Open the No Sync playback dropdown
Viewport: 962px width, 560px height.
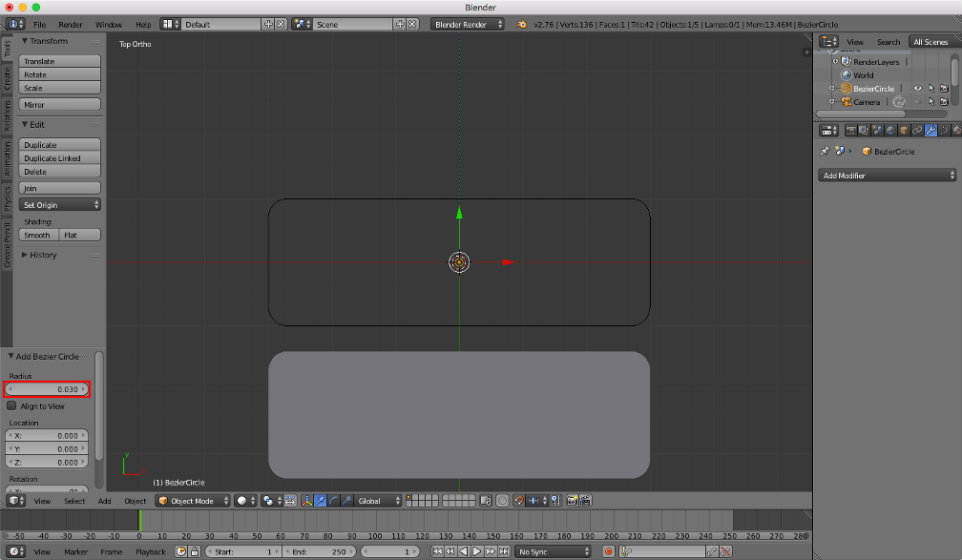pyautogui.click(x=553, y=551)
